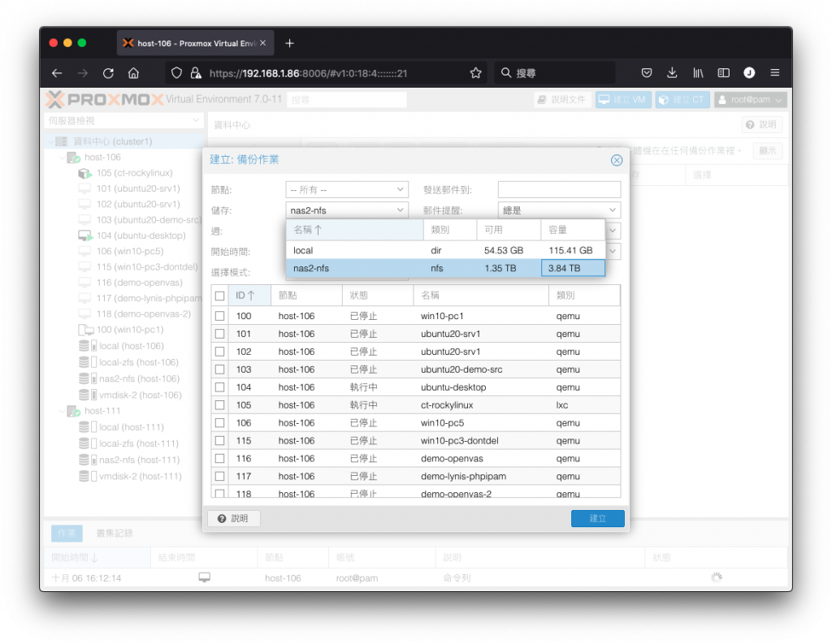Viewport: 832px width, 644px height.
Task: Select the host-106 node icon in tree
Action: click(73, 158)
